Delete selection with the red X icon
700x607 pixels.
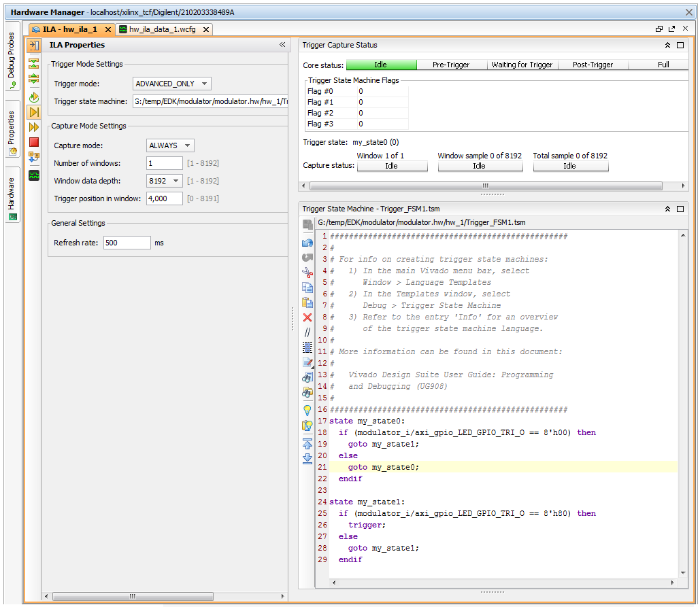(307, 317)
